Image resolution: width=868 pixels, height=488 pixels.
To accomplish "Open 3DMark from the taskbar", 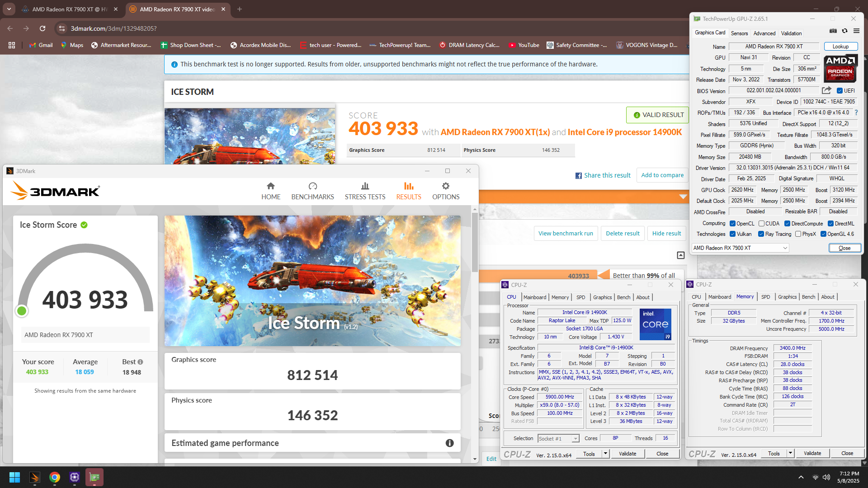I will click(x=35, y=477).
